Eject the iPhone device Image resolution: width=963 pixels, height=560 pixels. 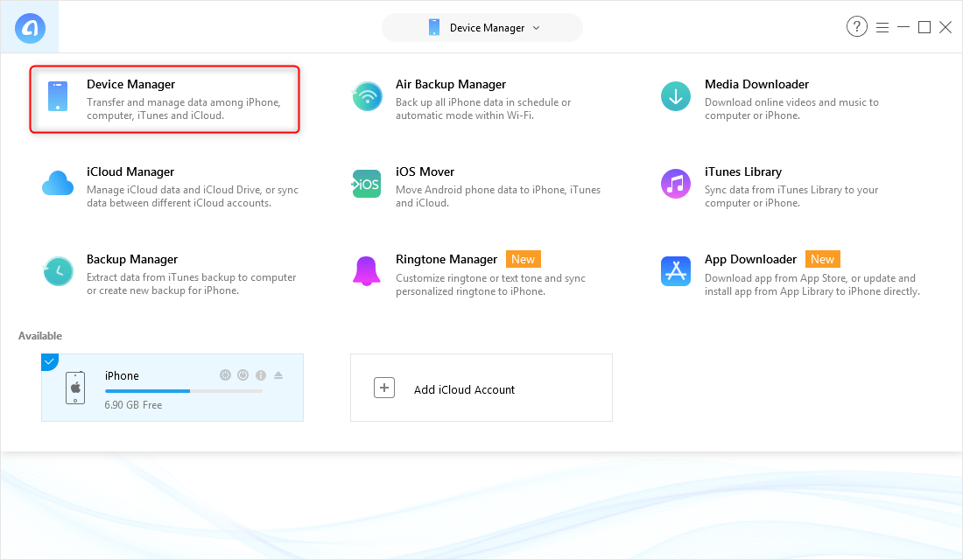(x=278, y=375)
